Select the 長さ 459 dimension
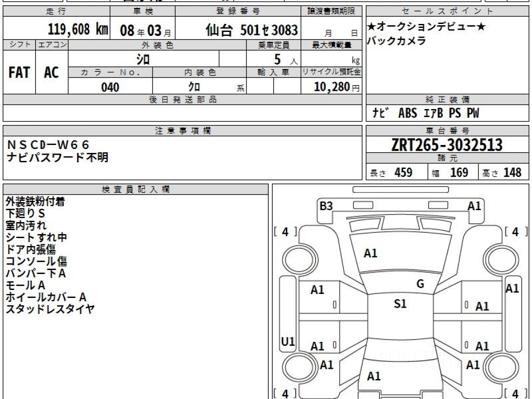Image resolution: width=532 pixels, height=399 pixels. click(391, 172)
